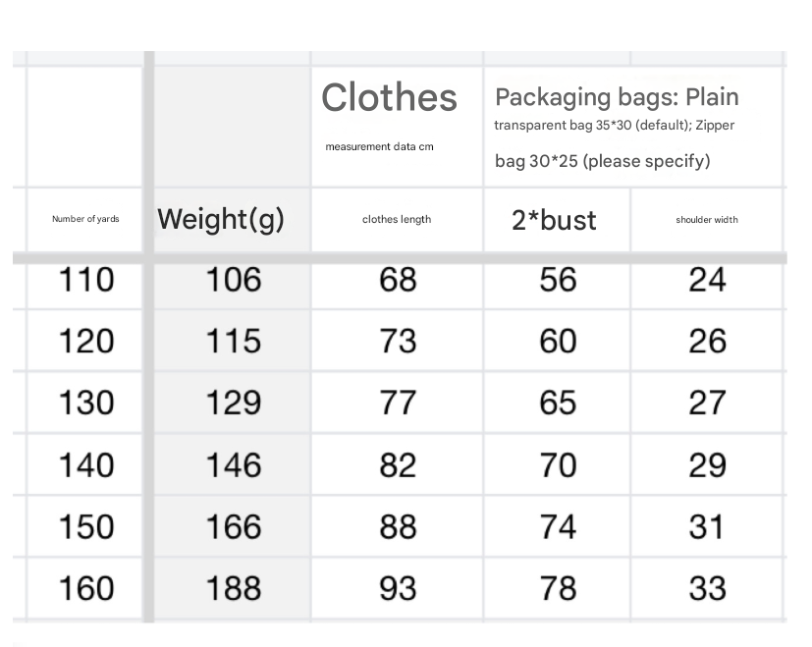
Task: Click weight value 106
Action: tap(233, 280)
